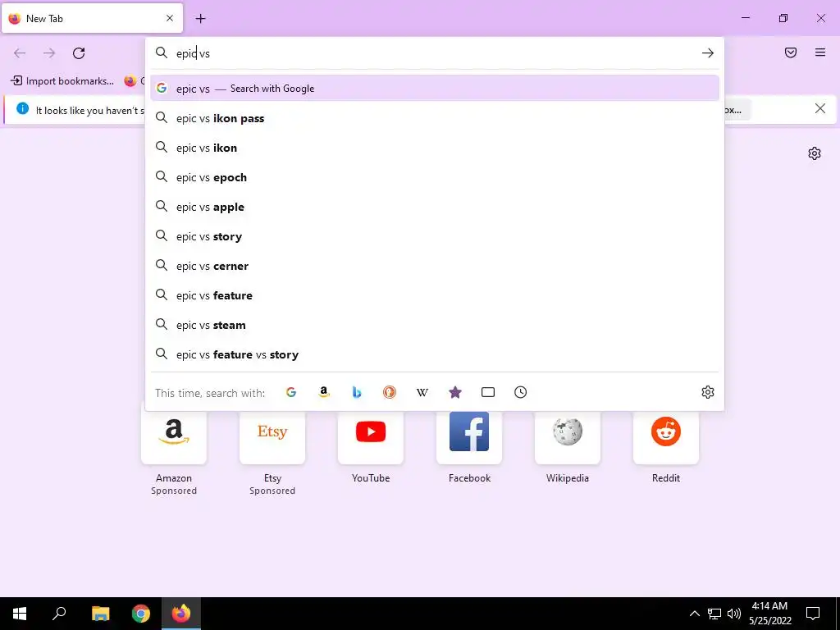Open Firefox application menu hamburger
This screenshot has width=840, height=630.
[820, 52]
